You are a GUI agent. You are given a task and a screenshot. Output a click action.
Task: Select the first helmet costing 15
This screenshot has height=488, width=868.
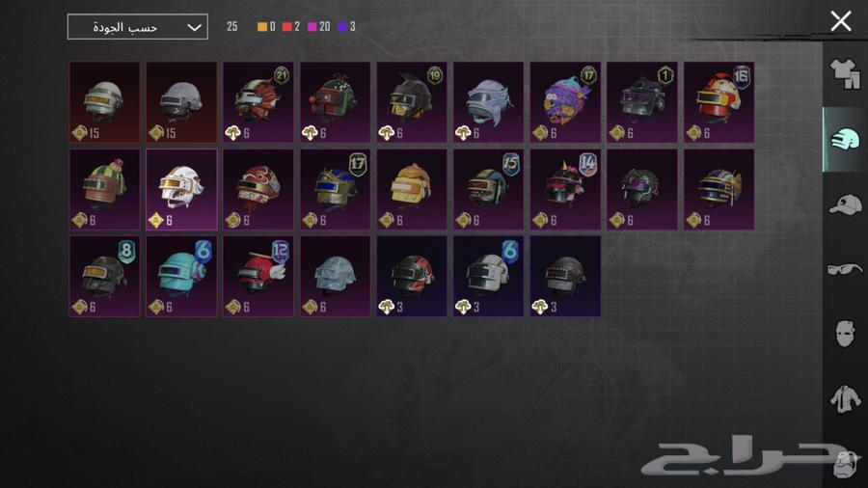104,102
